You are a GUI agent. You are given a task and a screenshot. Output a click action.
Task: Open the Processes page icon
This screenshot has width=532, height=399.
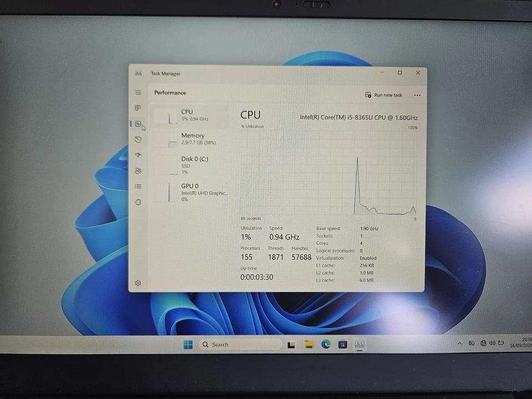138,108
